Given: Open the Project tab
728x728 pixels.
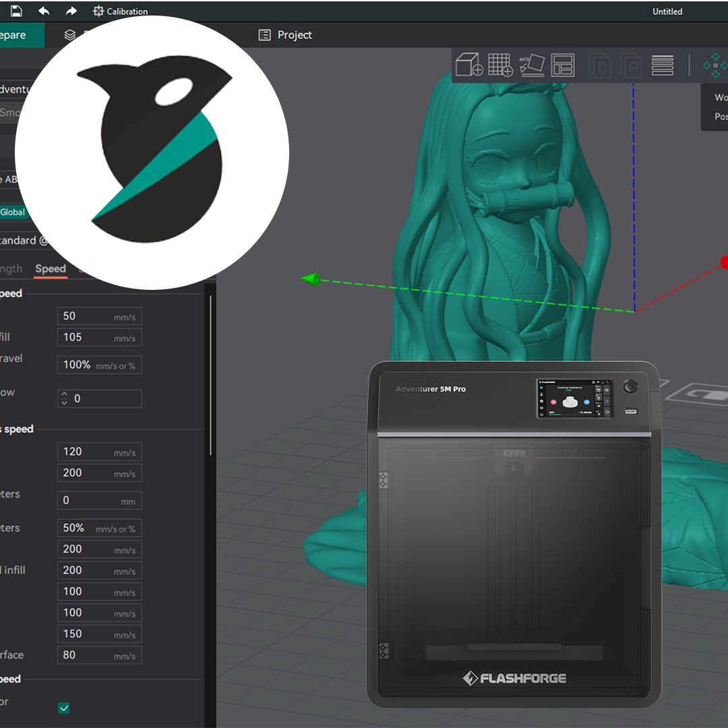Looking at the screenshot, I should coord(285,35).
